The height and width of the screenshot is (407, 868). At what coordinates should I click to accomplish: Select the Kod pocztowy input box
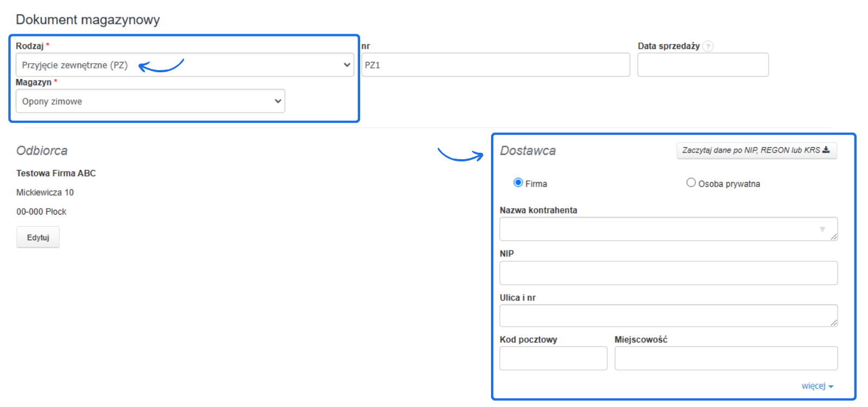(553, 359)
